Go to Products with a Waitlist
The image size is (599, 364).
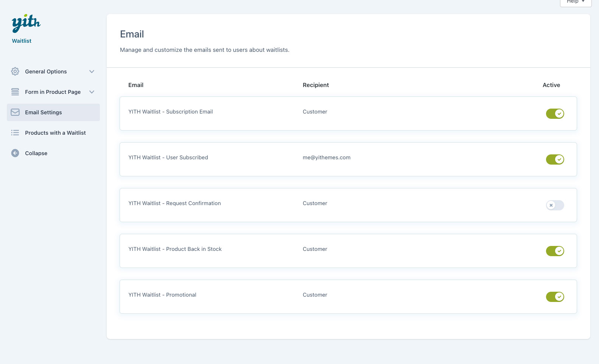[x=55, y=133]
